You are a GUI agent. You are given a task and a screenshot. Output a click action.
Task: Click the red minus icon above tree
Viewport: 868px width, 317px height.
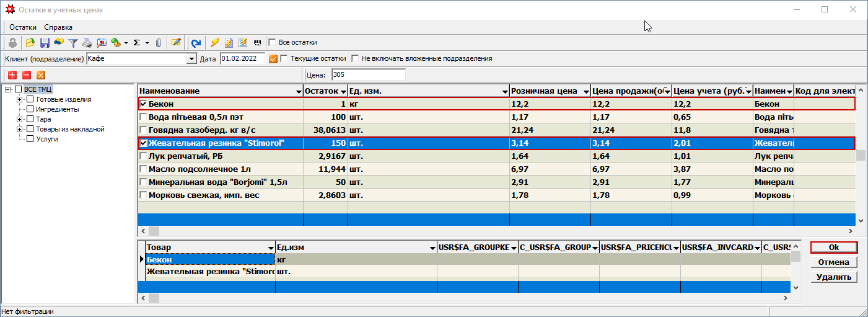[27, 74]
